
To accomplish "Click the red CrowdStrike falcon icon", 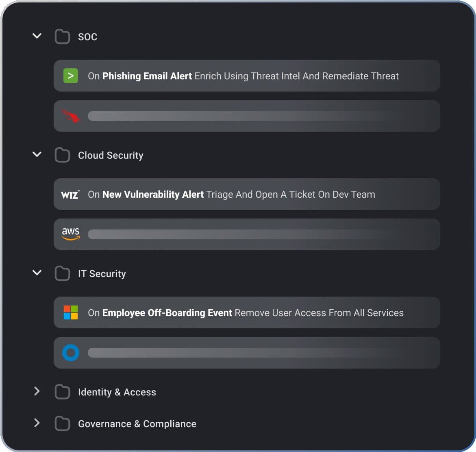I will click(71, 116).
